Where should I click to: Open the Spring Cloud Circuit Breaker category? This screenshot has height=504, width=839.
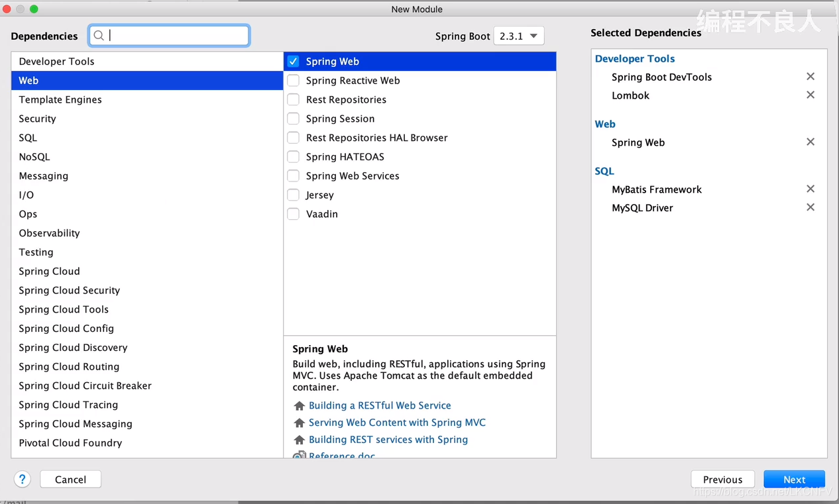click(x=147, y=386)
